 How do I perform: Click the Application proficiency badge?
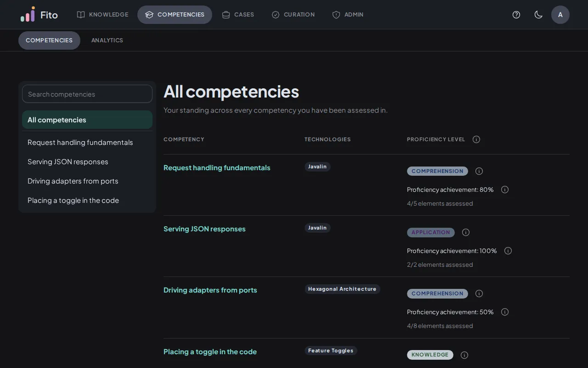431,232
